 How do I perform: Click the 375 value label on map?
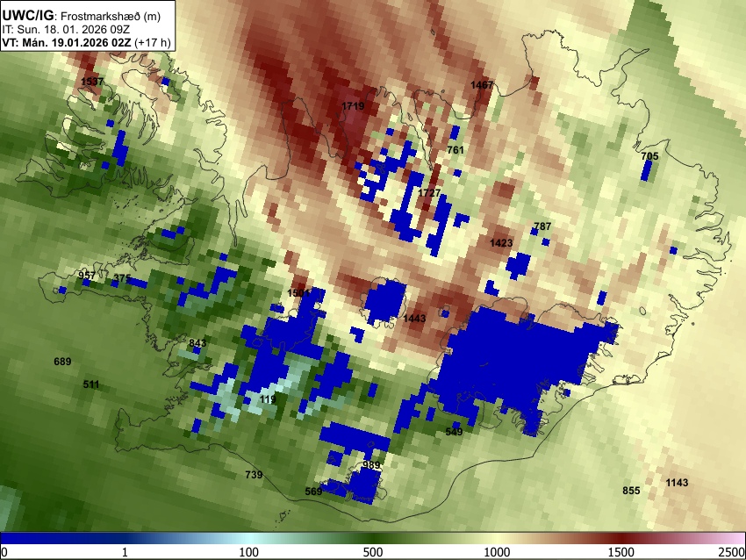[122, 278]
